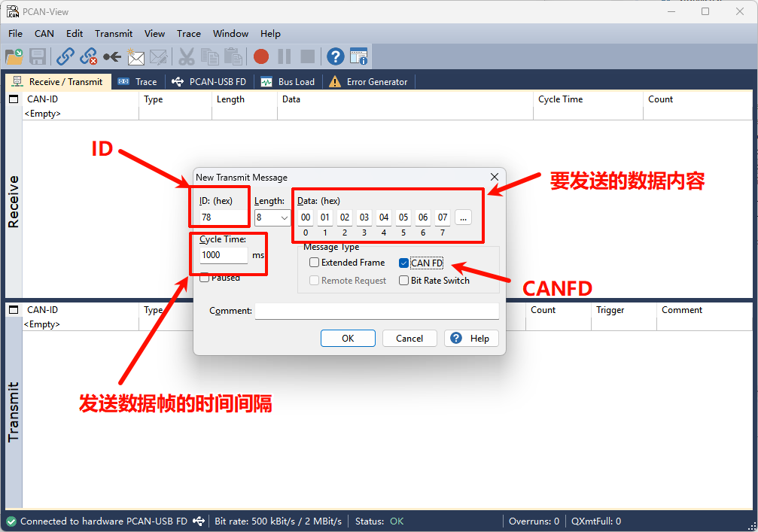Enable the Extended Frame checkbox

pyautogui.click(x=315, y=263)
